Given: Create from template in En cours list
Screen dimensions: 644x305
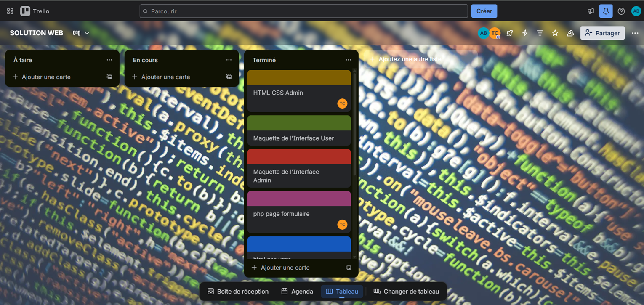Looking at the screenshot, I should pos(229,77).
